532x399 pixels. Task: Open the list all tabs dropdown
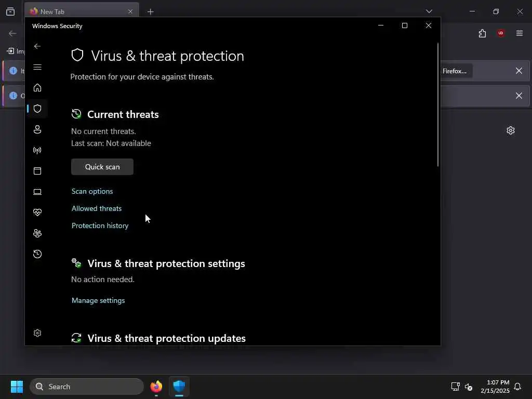point(429,11)
